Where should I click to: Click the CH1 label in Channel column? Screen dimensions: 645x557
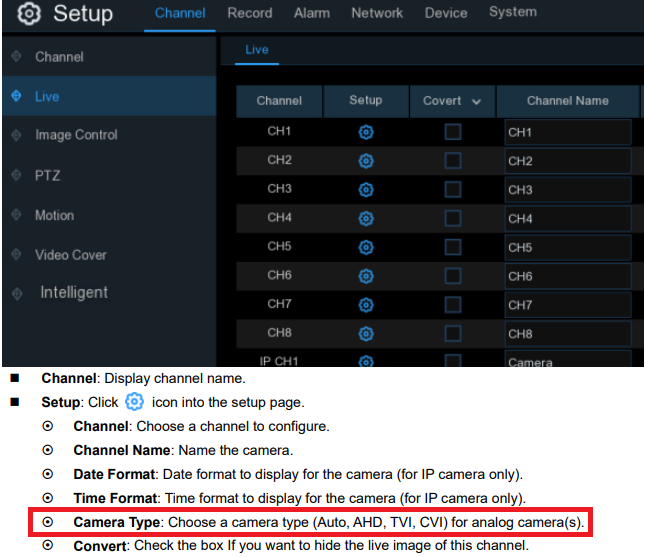pos(279,131)
